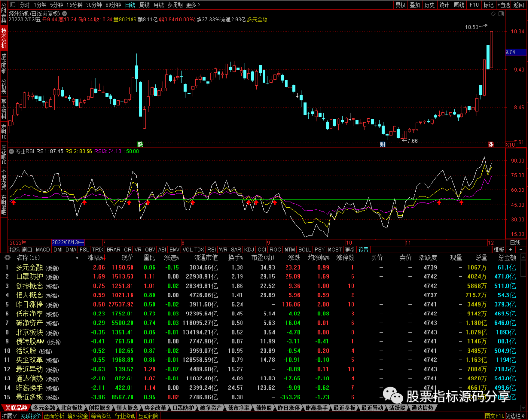Sort table by 涨幅% column
528x420 pixels.
point(96,258)
